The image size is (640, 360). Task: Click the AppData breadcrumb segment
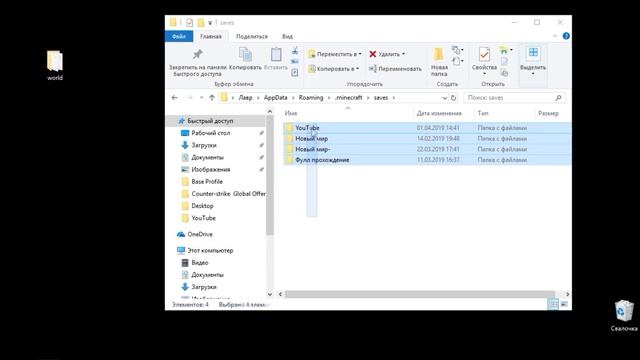276,98
